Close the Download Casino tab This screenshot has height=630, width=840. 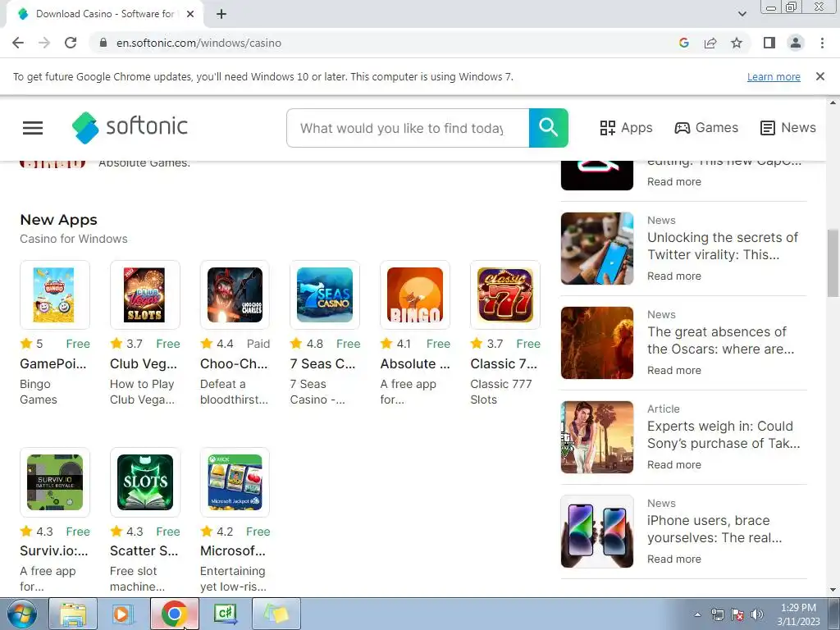click(190, 14)
